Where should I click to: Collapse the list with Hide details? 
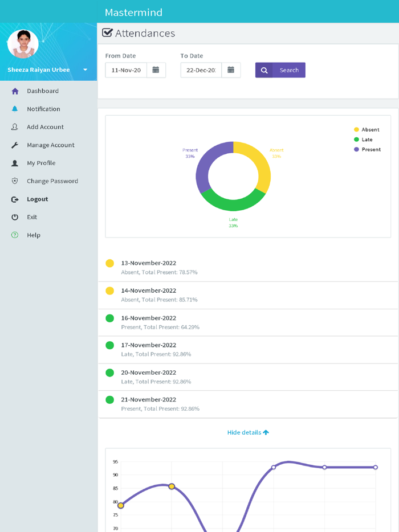(x=248, y=432)
